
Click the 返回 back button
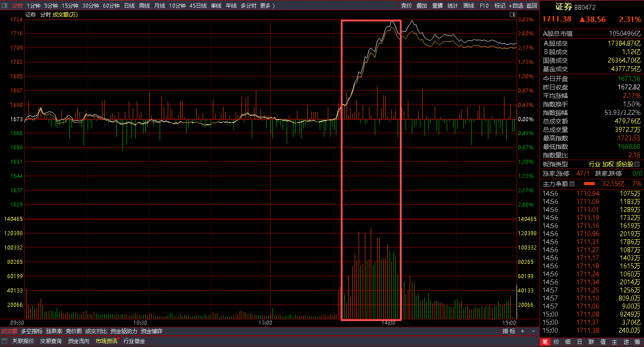[x=532, y=6]
